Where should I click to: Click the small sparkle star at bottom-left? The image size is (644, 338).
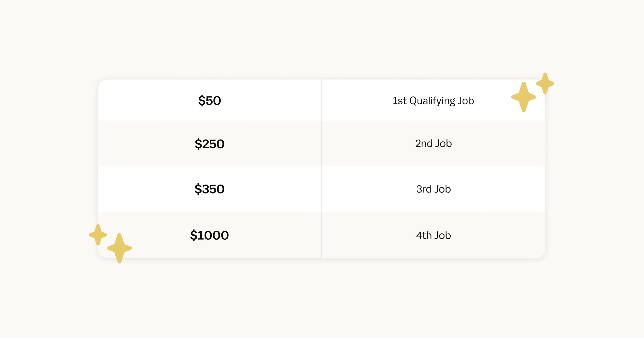click(x=98, y=235)
